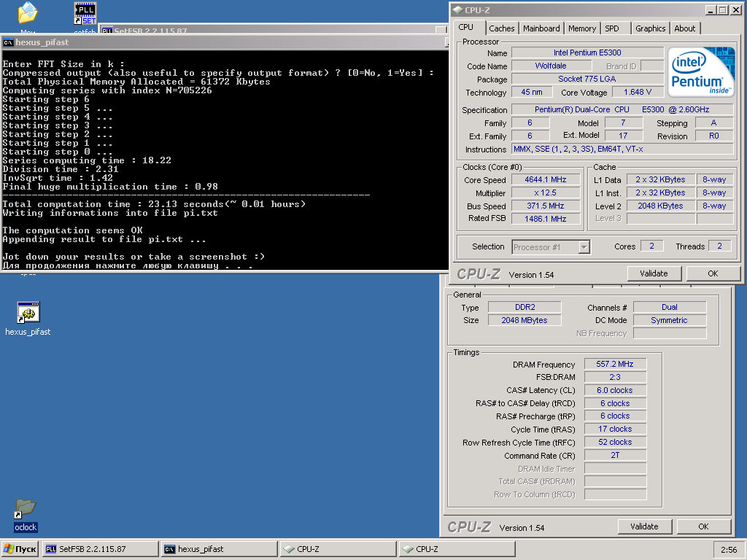Switch to SetFSB 2.2.115.87 taskbar button
This screenshot has height=560, width=747.
pyautogui.click(x=100, y=549)
